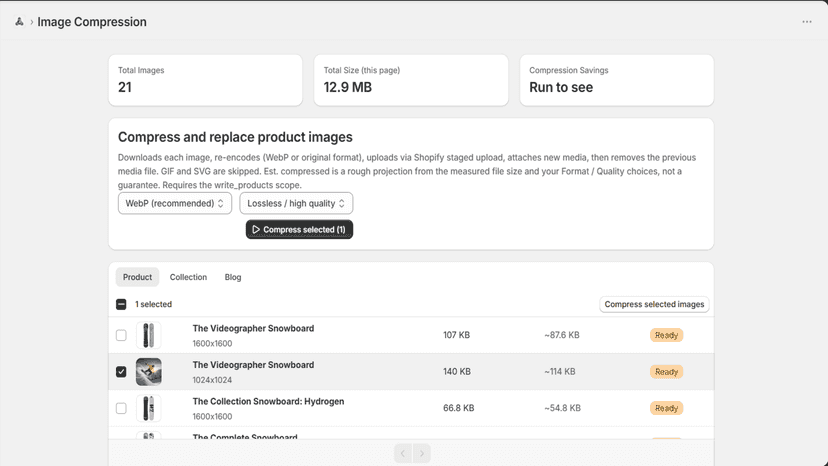Image resolution: width=828 pixels, height=466 pixels.
Task: Click Compress selected (1) button
Action: point(299,230)
